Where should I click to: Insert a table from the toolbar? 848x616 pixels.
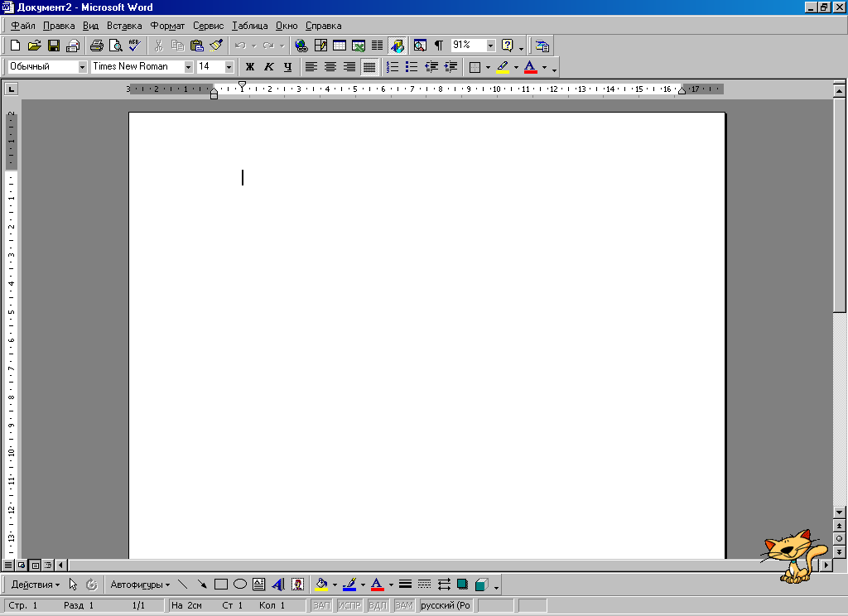pyautogui.click(x=339, y=46)
